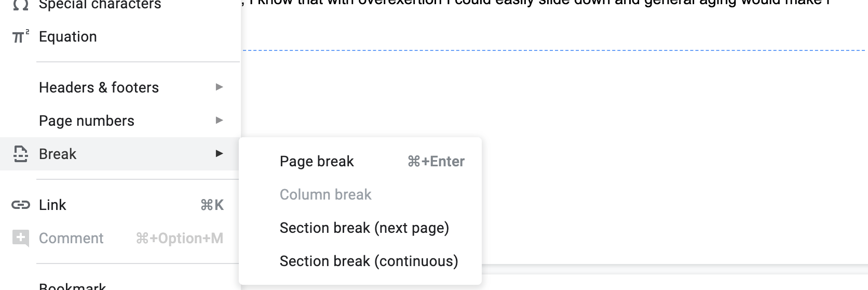
Task: Click the ⌘+Enter shortcut label
Action: (436, 161)
